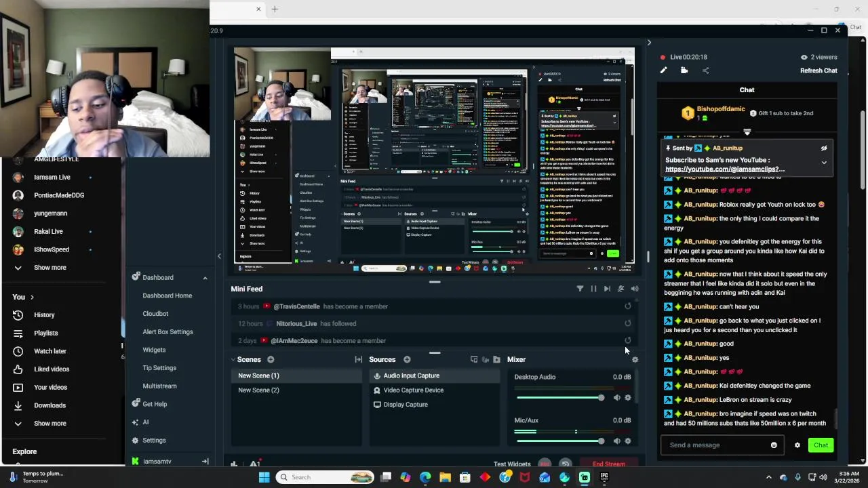The width and height of the screenshot is (868, 488).
Task: Open Tip Settings
Action: click(x=159, y=368)
